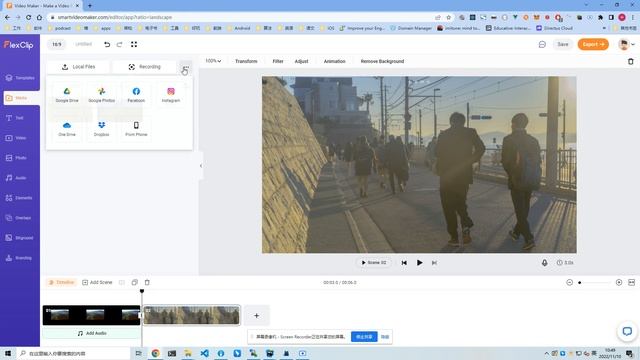The image size is (640, 360).
Task: Enter fullscreen preview with the four-corner icon
Action: pos(134,44)
